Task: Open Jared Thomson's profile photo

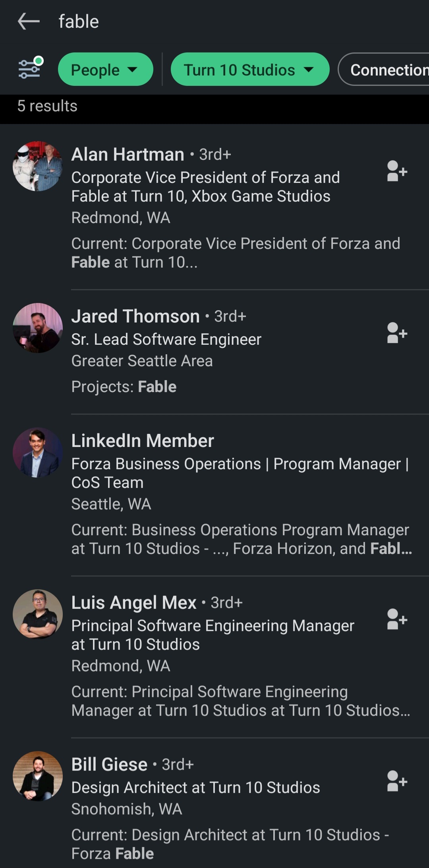Action: (x=38, y=328)
